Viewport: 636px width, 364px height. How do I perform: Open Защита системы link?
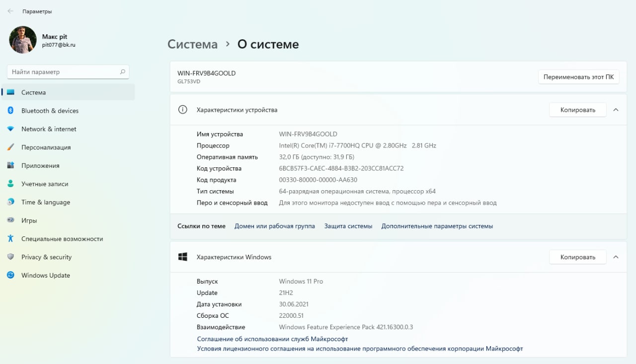(x=348, y=226)
